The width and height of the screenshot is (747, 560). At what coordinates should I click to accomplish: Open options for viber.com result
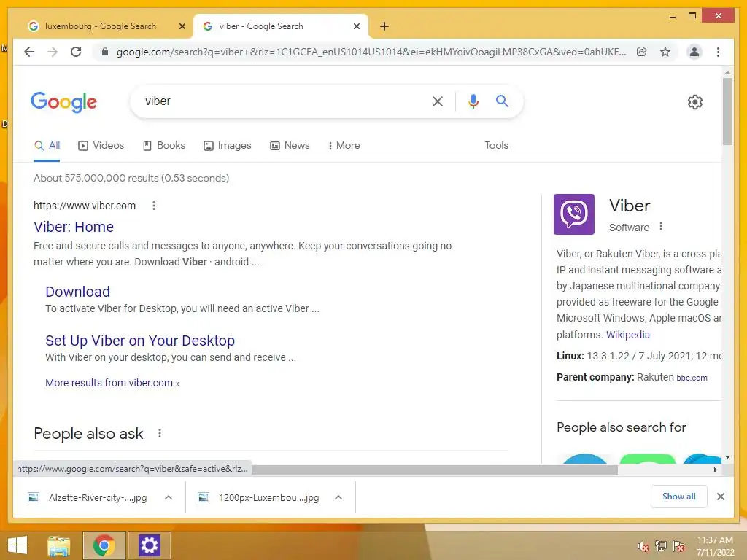[x=153, y=206]
